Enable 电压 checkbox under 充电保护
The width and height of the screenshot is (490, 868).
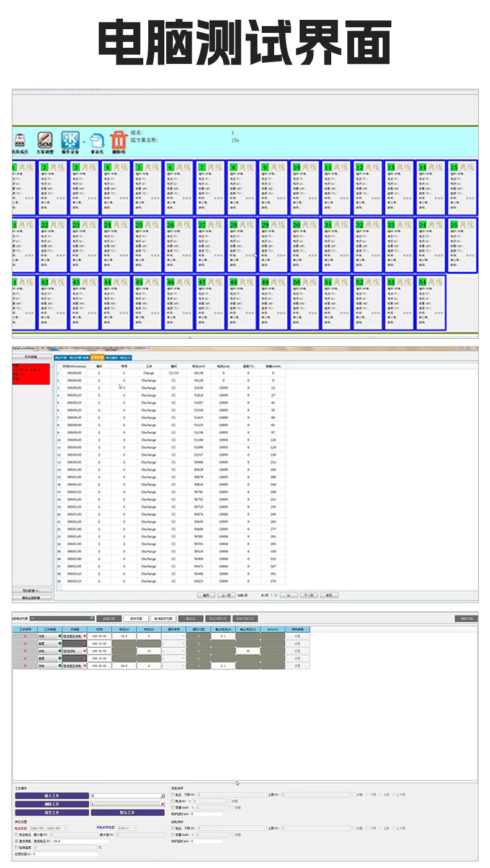[172, 795]
